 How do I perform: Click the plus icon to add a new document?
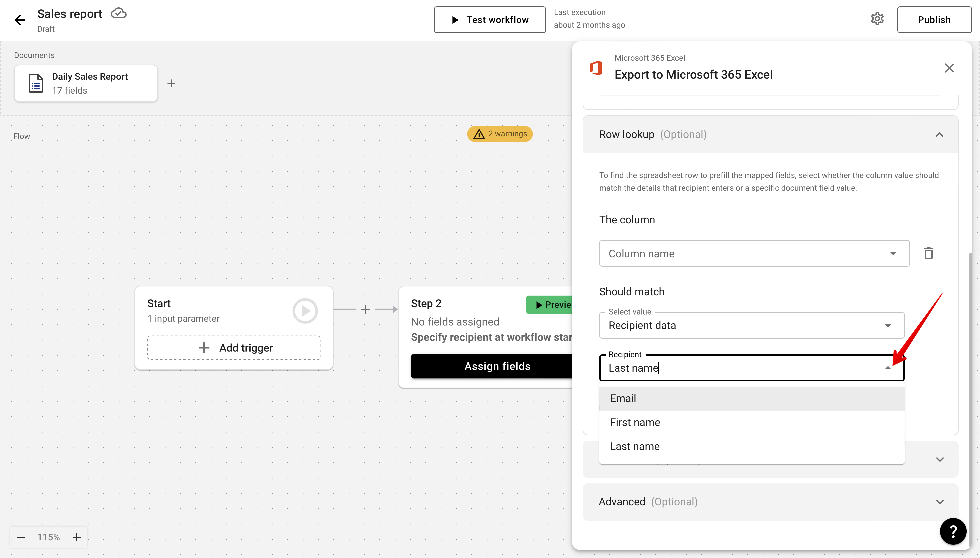(171, 83)
